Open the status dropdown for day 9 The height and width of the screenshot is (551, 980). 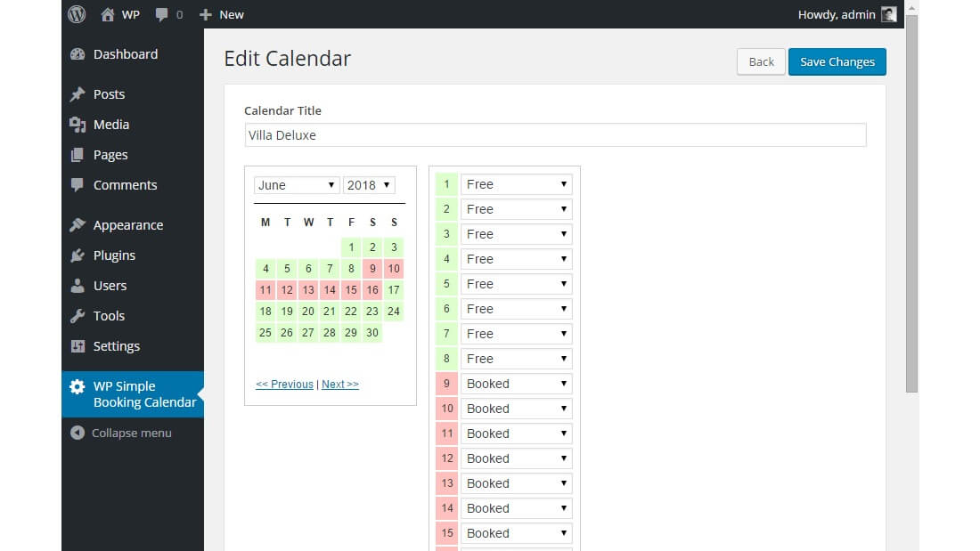[x=516, y=384]
